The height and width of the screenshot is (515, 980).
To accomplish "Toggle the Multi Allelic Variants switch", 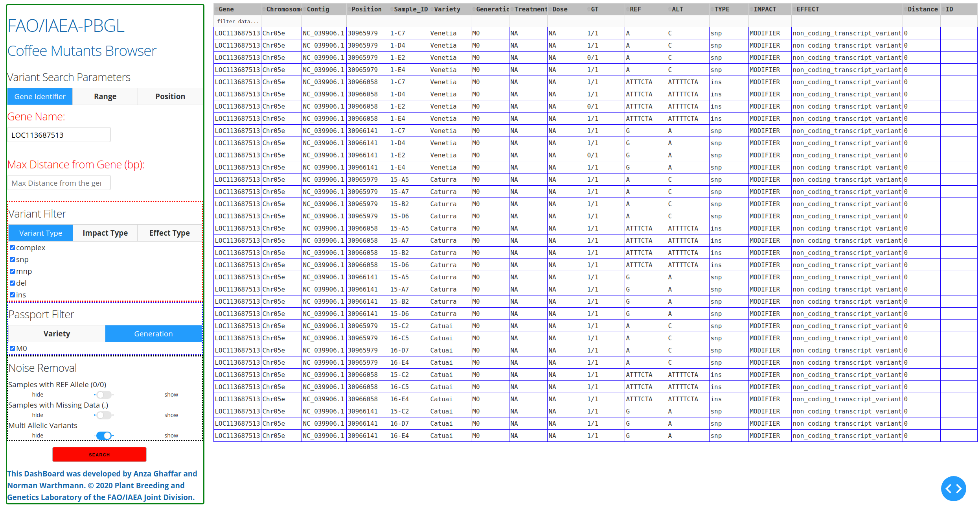I will coord(104,435).
